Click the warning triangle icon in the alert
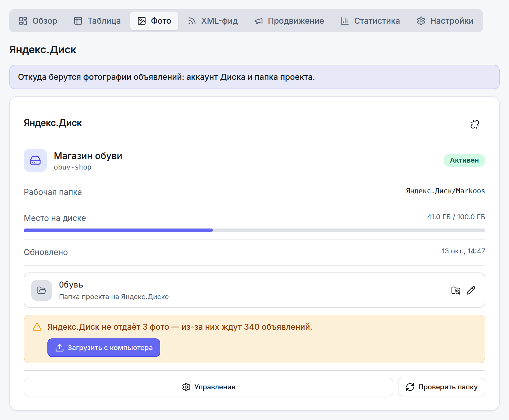This screenshot has width=509, height=420. [x=37, y=327]
